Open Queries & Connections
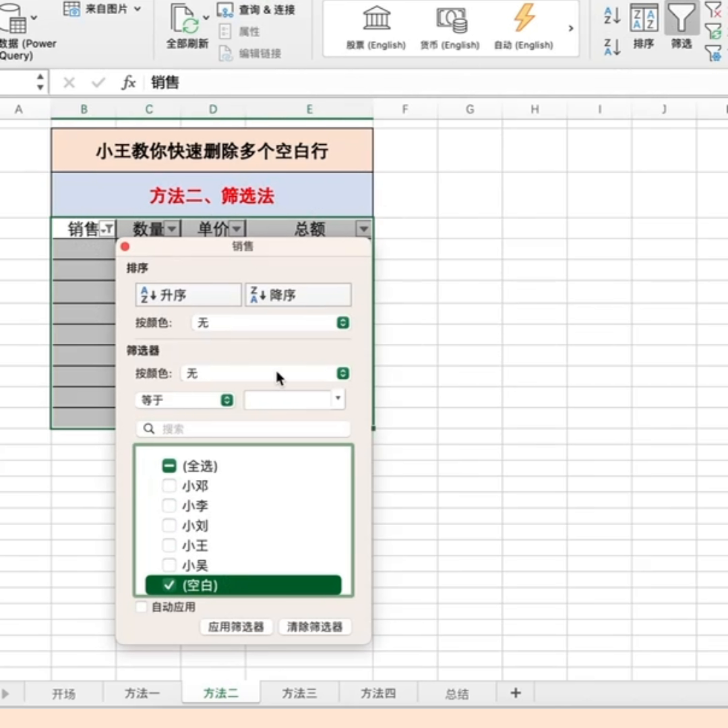 [256, 9]
